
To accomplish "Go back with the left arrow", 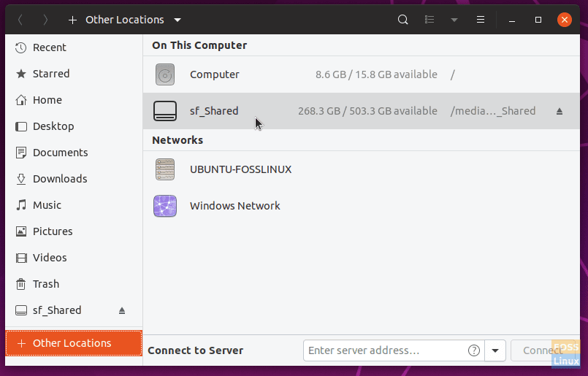I will (20, 20).
